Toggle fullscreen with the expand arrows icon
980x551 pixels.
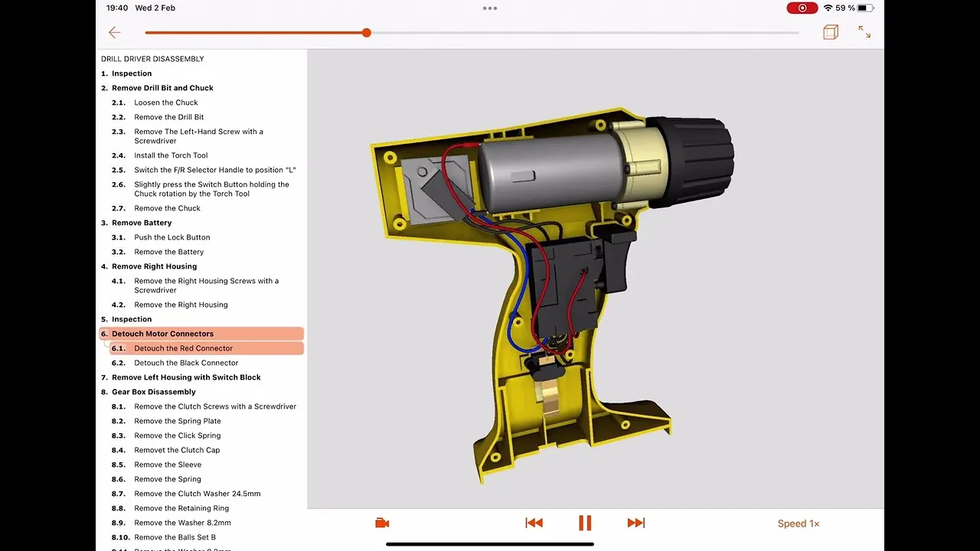coord(864,32)
